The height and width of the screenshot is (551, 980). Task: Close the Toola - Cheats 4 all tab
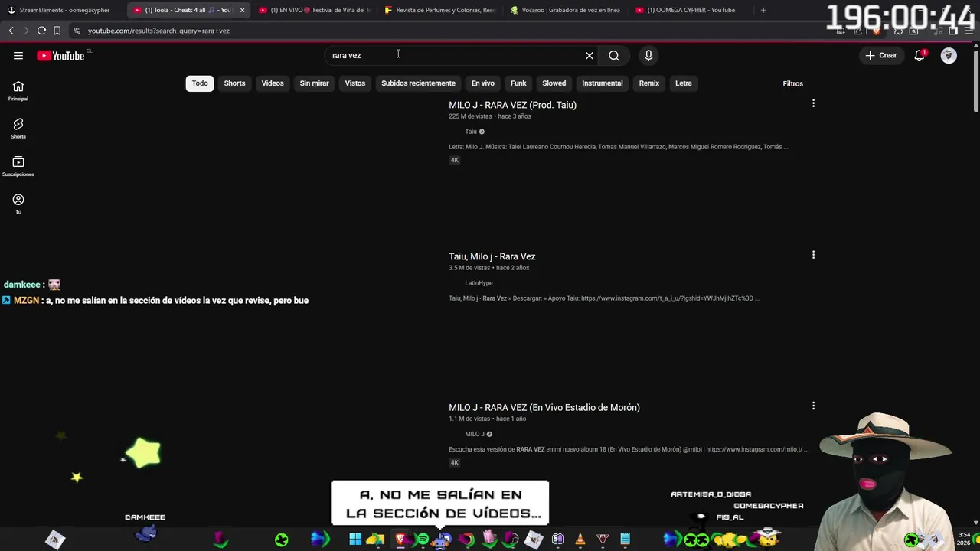(242, 10)
